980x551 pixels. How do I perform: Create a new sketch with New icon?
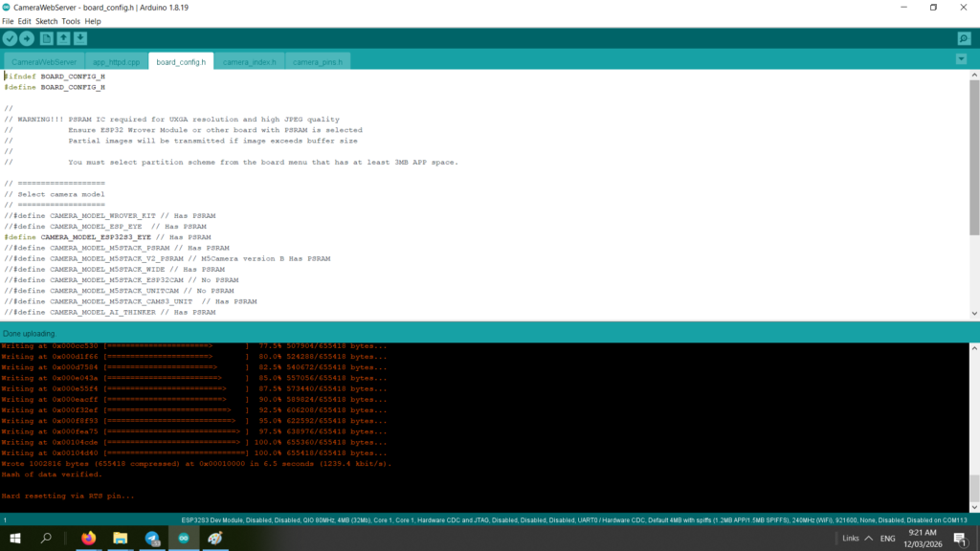[46, 38]
